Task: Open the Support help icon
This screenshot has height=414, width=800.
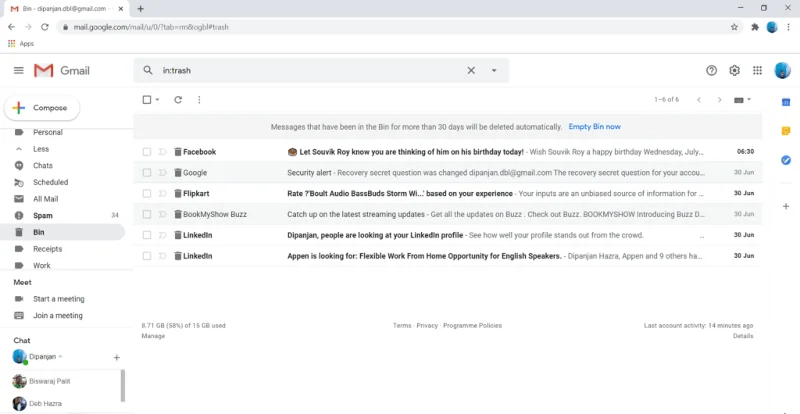Action: 711,70
